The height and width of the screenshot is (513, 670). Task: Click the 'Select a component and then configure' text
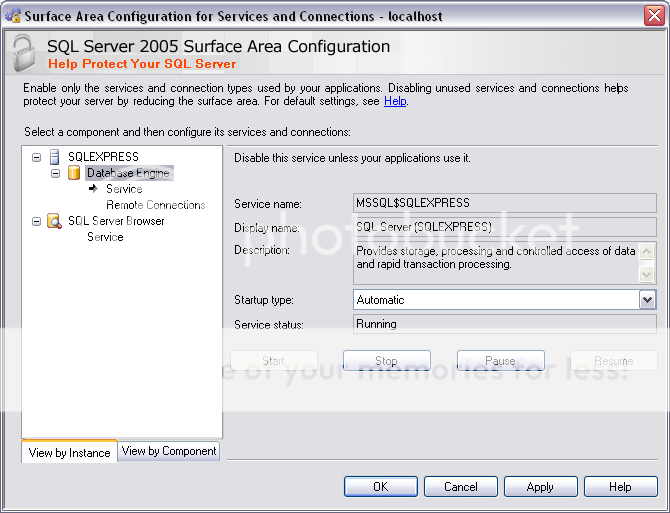(187, 132)
